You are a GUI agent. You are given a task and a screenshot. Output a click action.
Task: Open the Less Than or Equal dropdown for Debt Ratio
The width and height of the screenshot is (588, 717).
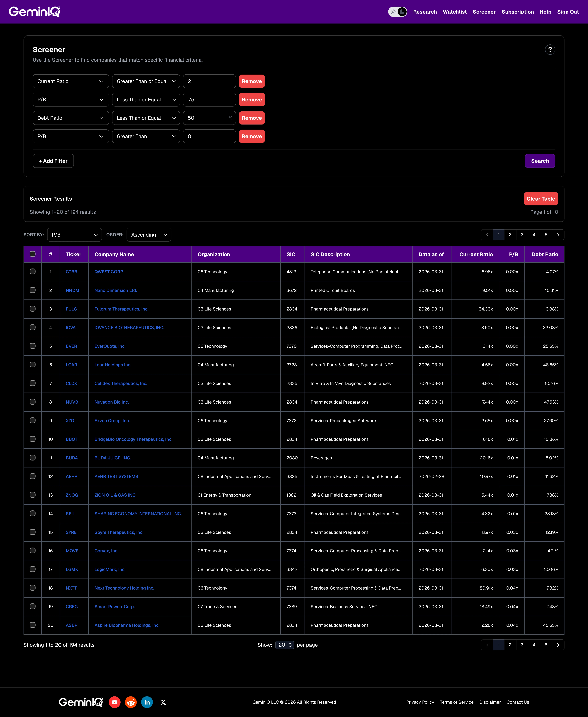(x=146, y=118)
